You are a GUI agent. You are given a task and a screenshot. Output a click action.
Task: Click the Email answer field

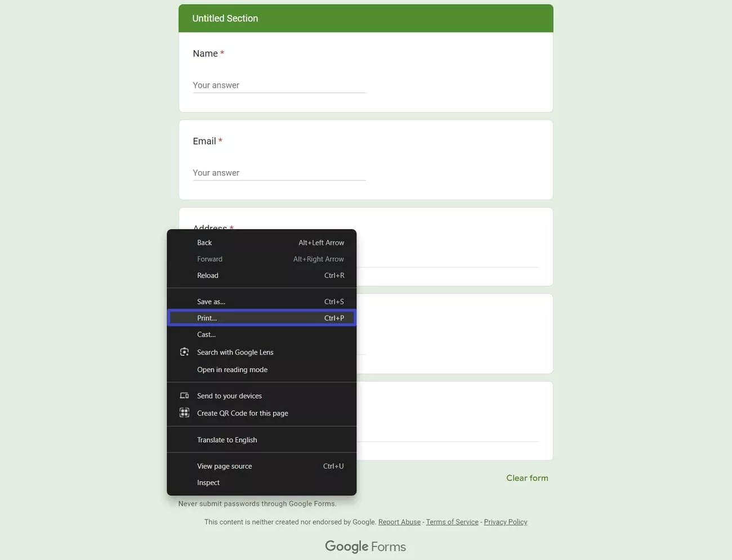point(279,173)
